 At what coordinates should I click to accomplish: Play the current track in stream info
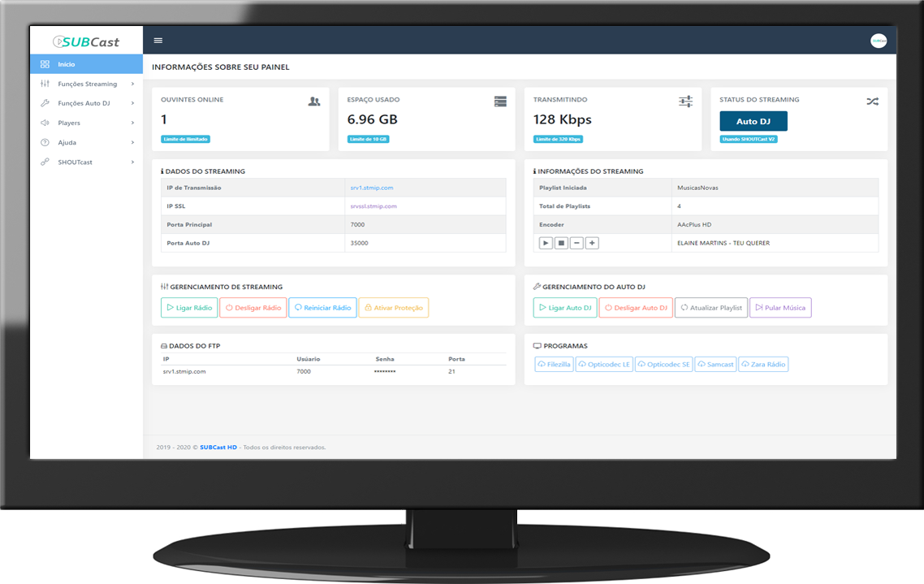tap(546, 243)
